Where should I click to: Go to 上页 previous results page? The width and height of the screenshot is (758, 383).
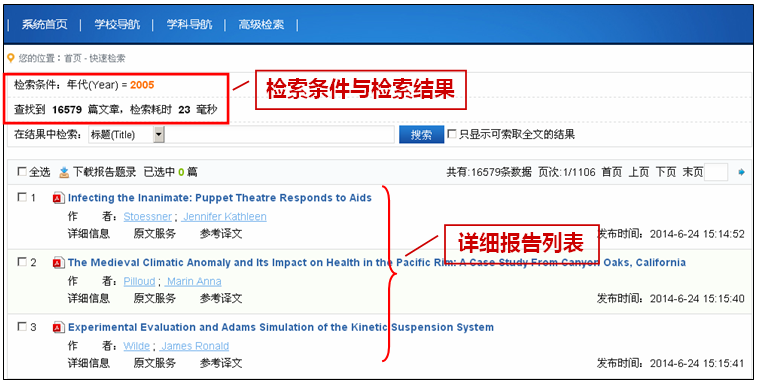(638, 172)
